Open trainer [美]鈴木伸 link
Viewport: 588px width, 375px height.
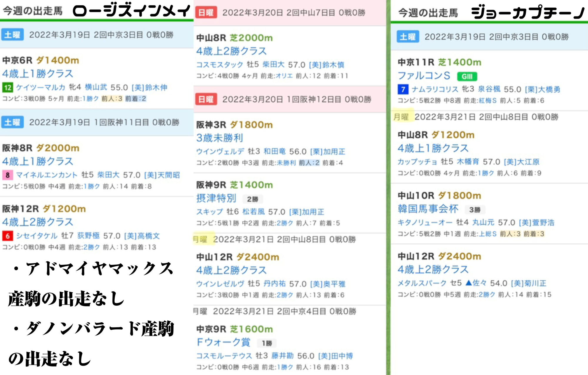coord(150,87)
